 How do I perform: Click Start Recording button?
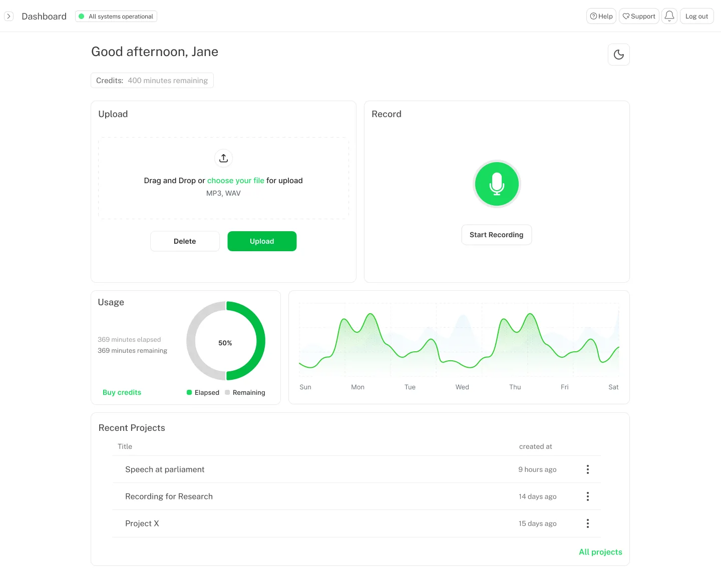(x=496, y=235)
